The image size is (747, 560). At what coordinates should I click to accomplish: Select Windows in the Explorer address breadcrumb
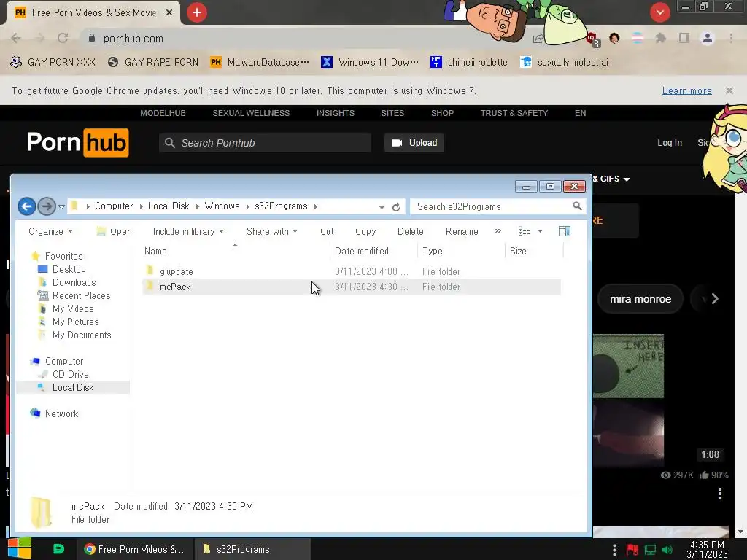222,206
